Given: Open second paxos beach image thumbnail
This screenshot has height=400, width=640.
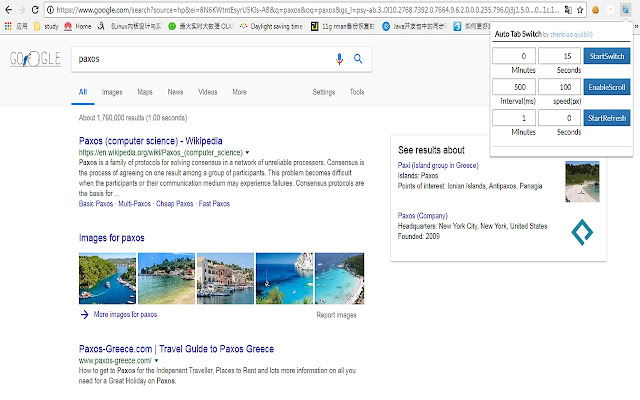Looking at the screenshot, I should click(167, 278).
